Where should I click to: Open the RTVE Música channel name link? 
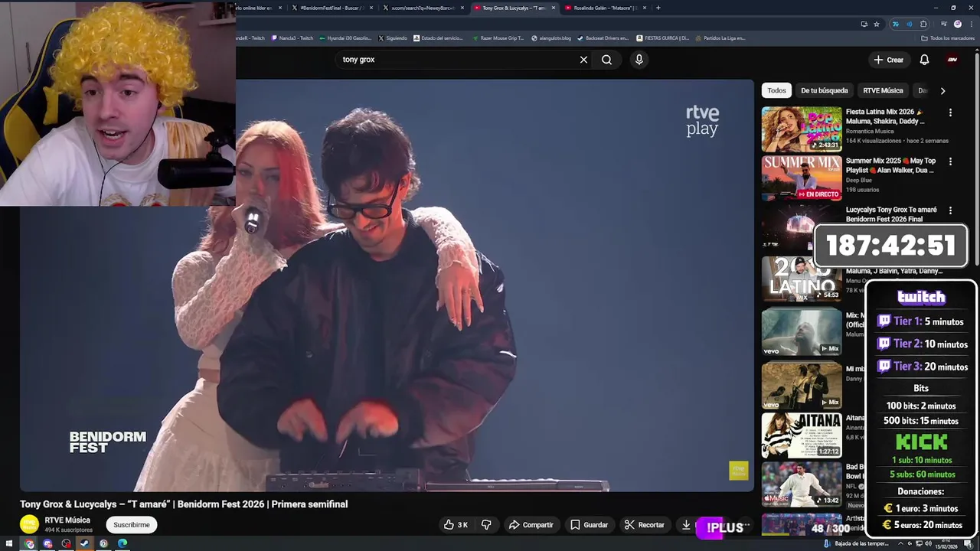(67, 520)
